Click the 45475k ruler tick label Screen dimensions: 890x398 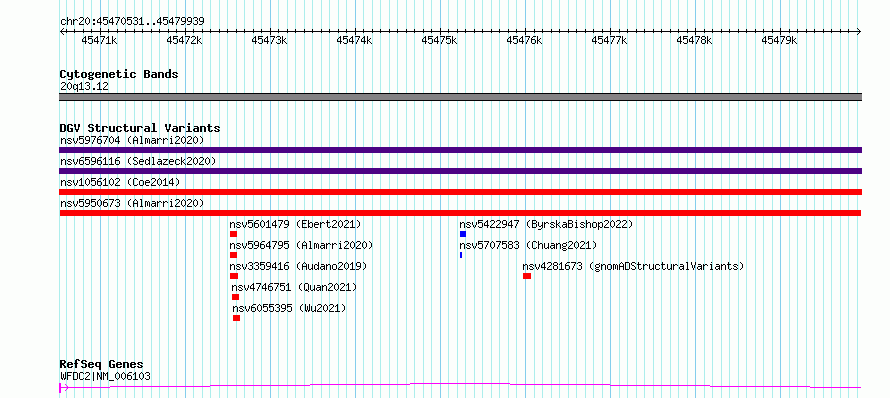click(x=440, y=40)
